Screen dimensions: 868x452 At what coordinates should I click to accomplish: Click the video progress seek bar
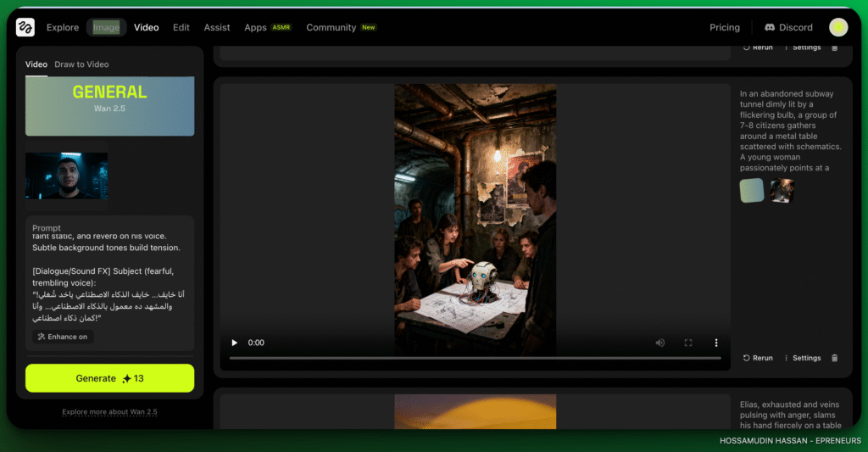coord(475,358)
